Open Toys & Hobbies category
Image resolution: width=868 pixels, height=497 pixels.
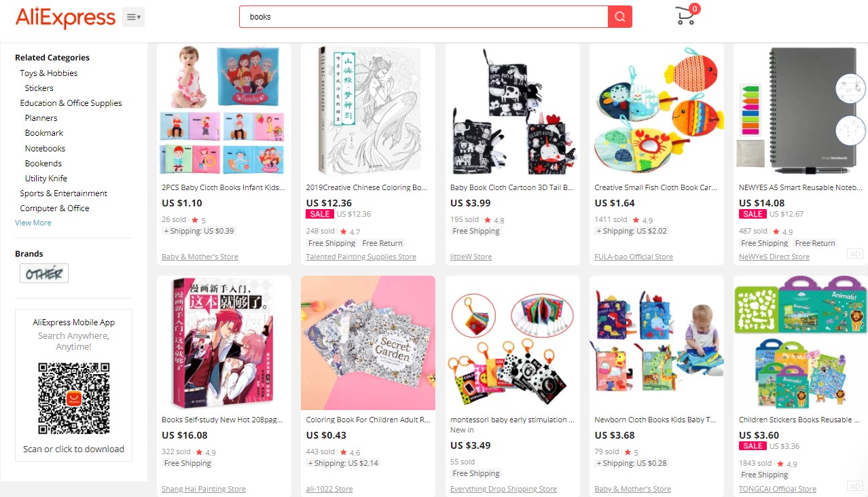pyautogui.click(x=49, y=73)
